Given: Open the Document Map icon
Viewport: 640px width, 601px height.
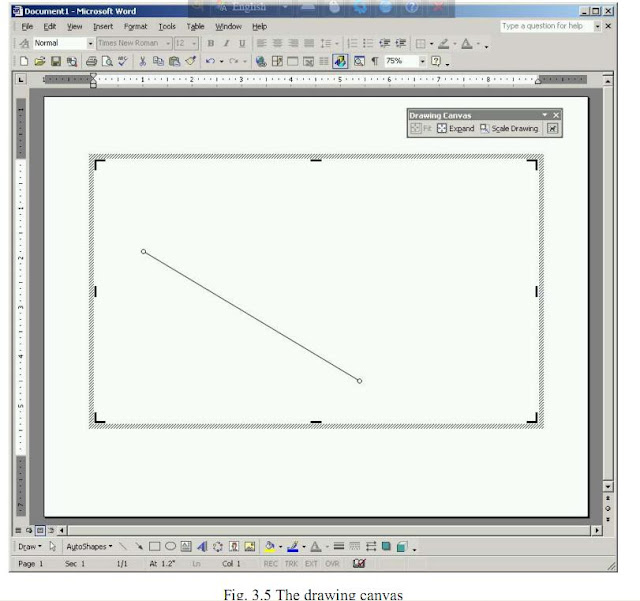Looking at the screenshot, I should click(359, 61).
